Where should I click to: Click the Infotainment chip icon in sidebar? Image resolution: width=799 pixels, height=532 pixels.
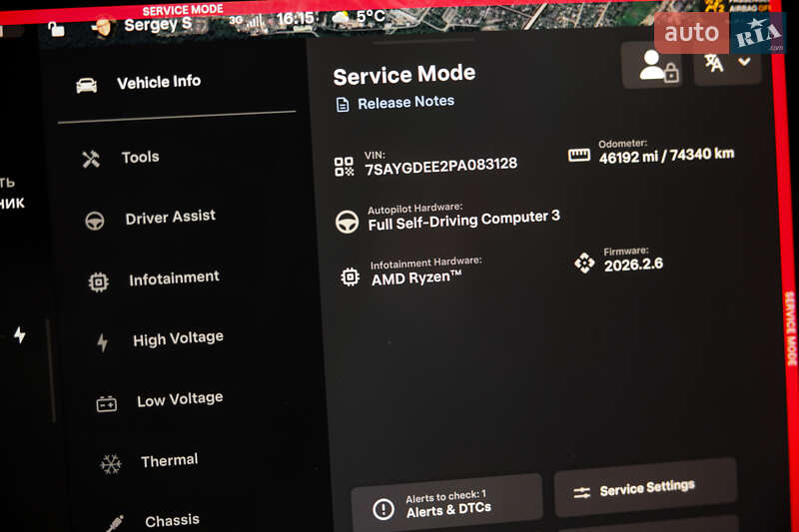(x=98, y=282)
